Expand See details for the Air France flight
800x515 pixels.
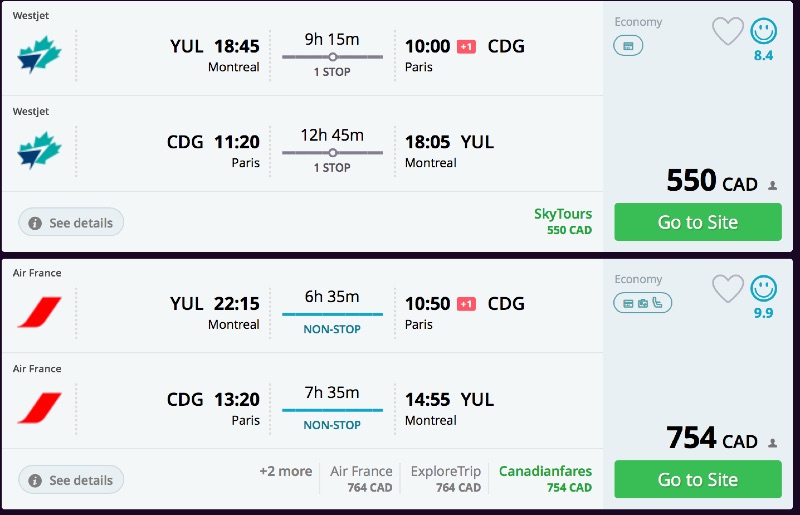[71, 479]
